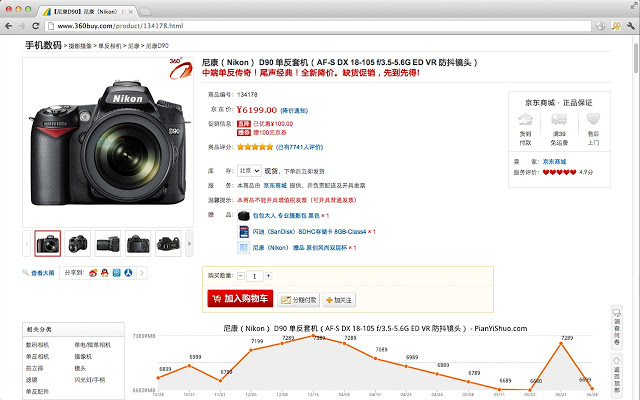Viewport: 640px width, 400px height.
Task: Click the 加关注 follow button
Action: [339, 300]
